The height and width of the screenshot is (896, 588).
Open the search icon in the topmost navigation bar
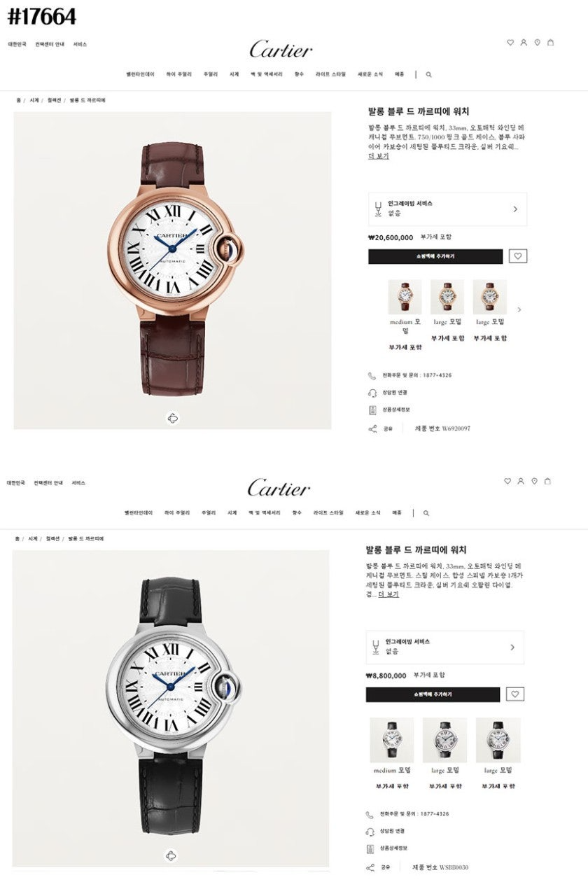[428, 74]
